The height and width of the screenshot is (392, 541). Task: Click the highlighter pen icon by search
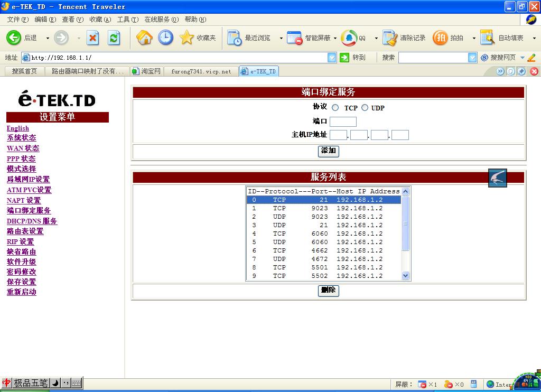pos(531,58)
